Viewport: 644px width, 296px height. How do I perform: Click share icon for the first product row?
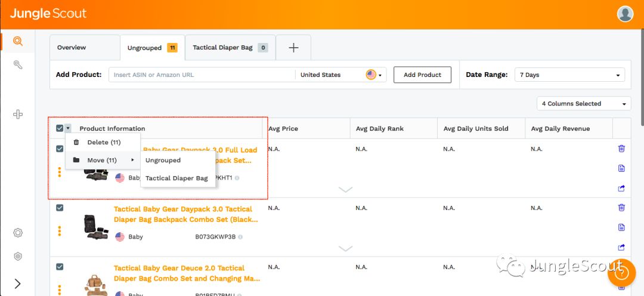click(621, 189)
